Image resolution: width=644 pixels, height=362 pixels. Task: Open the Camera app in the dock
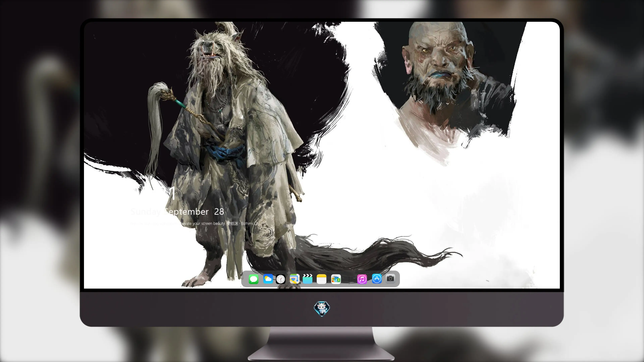(390, 279)
